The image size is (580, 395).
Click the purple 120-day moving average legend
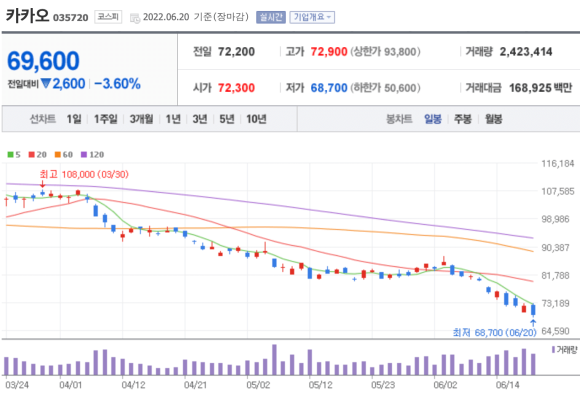click(92, 155)
